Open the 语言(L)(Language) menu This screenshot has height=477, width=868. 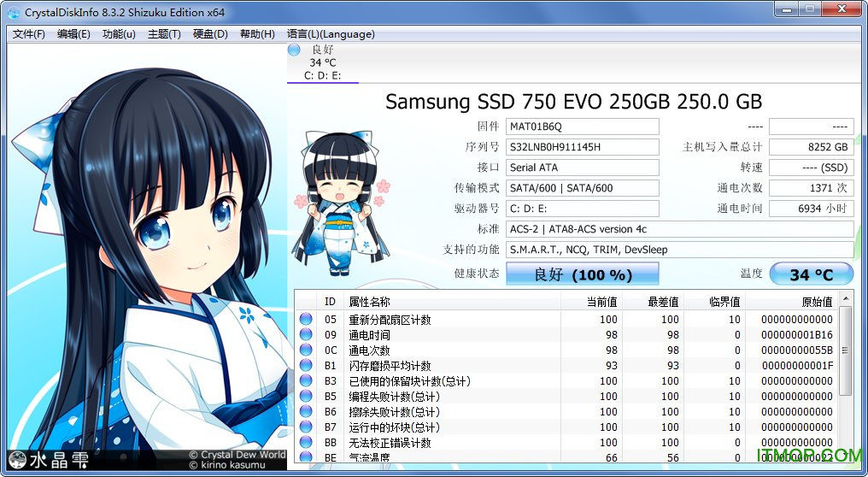[x=331, y=34]
